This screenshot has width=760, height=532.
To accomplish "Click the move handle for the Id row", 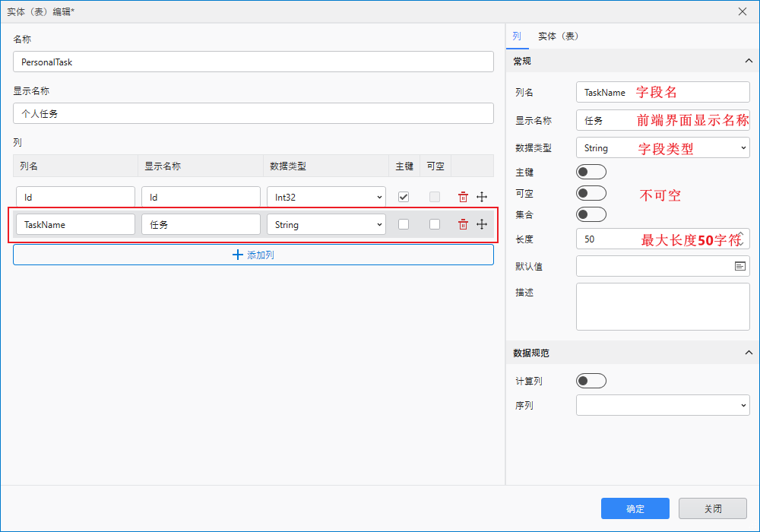I will click(x=482, y=197).
